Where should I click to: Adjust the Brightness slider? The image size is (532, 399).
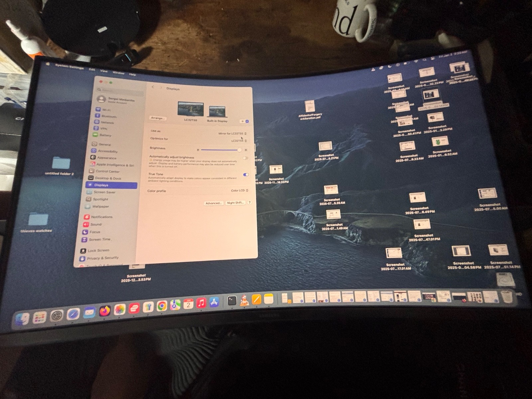tap(220, 150)
